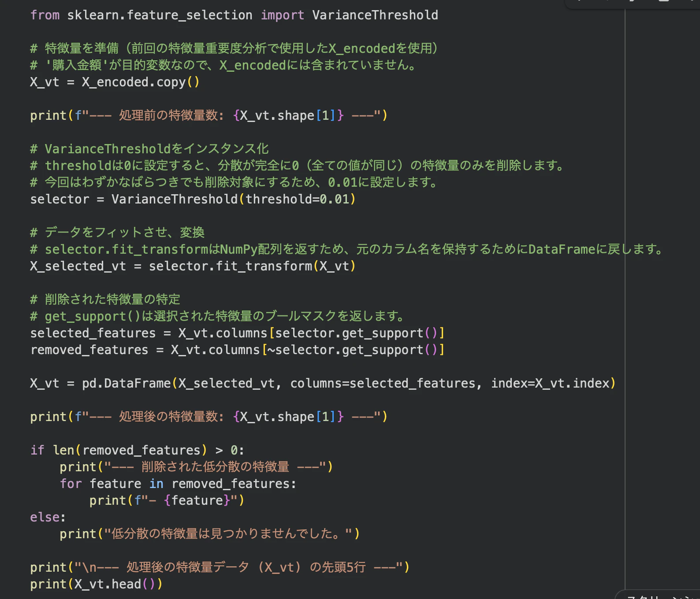Click the string "処理前の特徴量数" in print
Screen dimensions: 700x599
click(x=171, y=115)
